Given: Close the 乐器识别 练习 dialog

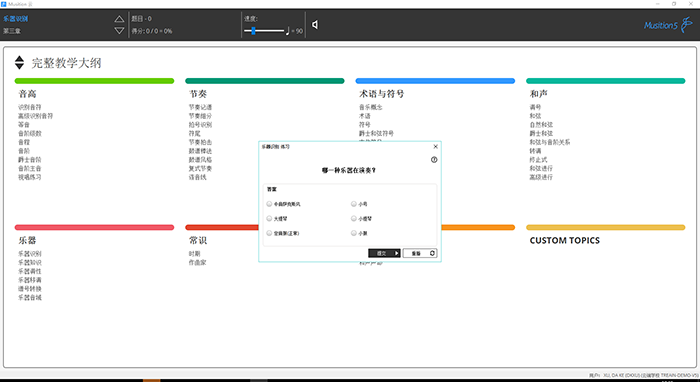Looking at the screenshot, I should tap(436, 146).
